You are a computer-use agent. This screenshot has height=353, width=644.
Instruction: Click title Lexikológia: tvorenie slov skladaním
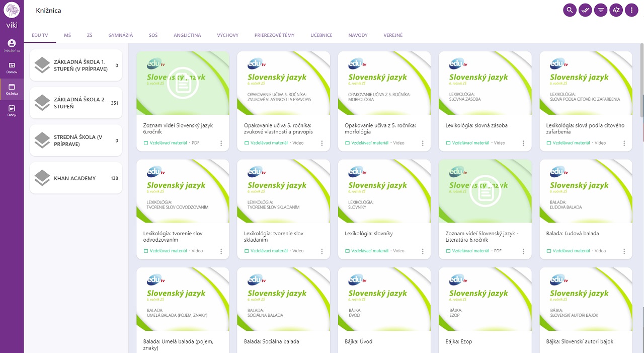point(274,237)
